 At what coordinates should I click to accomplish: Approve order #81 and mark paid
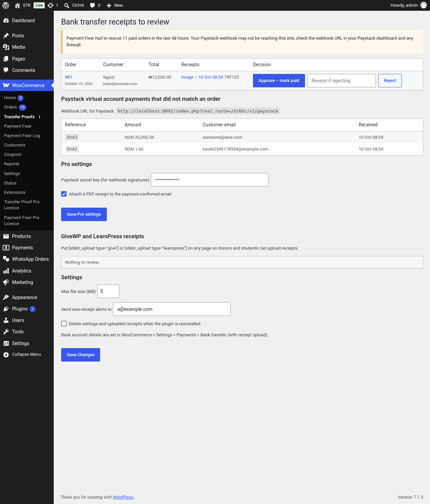pyautogui.click(x=279, y=81)
